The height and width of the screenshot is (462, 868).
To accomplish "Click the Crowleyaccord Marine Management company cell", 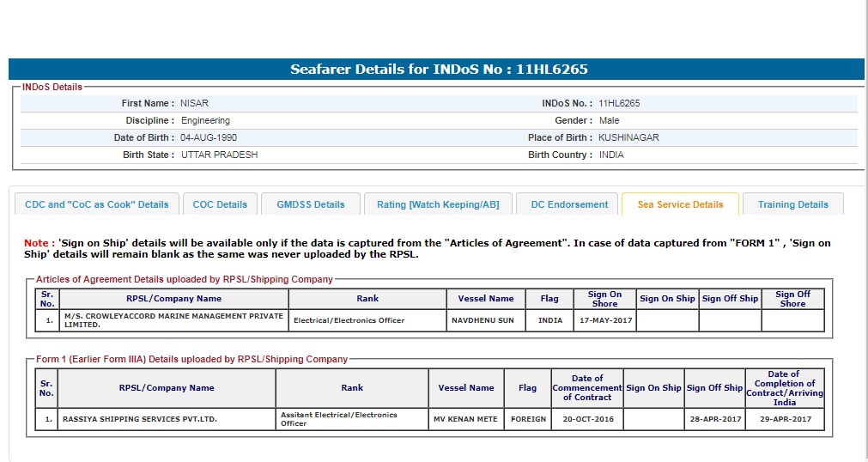I will [x=173, y=320].
